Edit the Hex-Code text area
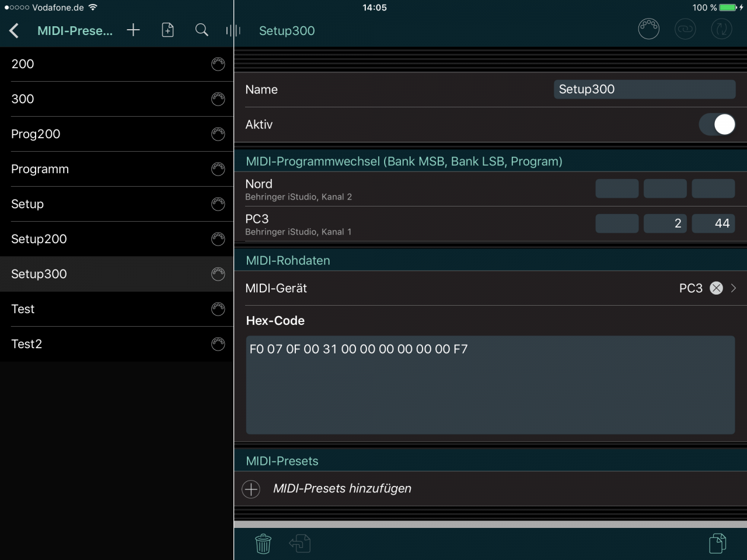747x560 pixels. 490,385
